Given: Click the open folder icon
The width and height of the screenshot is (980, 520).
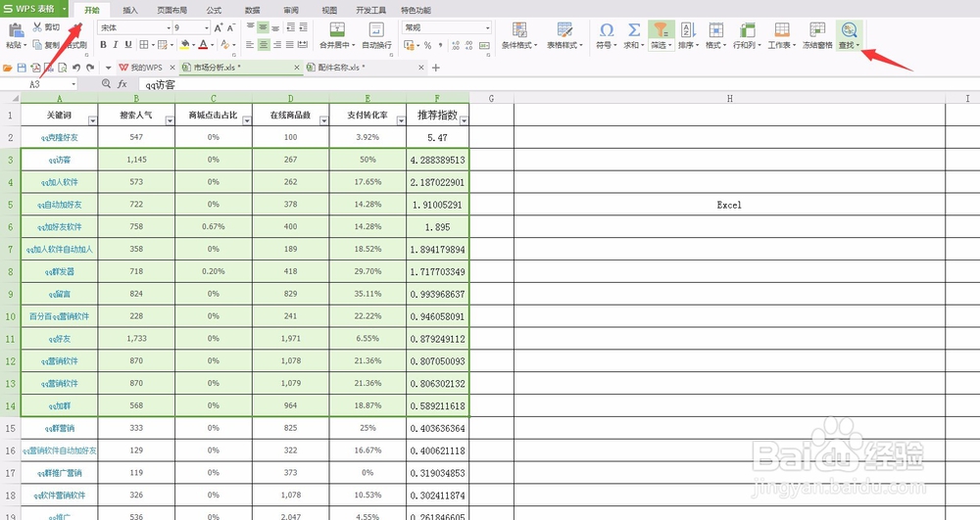Looking at the screenshot, I should click(x=8, y=68).
